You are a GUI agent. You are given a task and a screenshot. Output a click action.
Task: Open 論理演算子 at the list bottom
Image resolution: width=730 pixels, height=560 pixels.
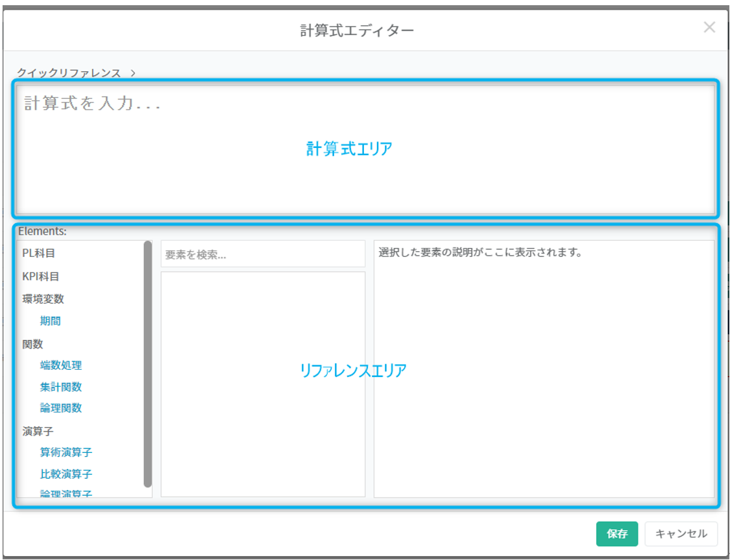point(66,493)
